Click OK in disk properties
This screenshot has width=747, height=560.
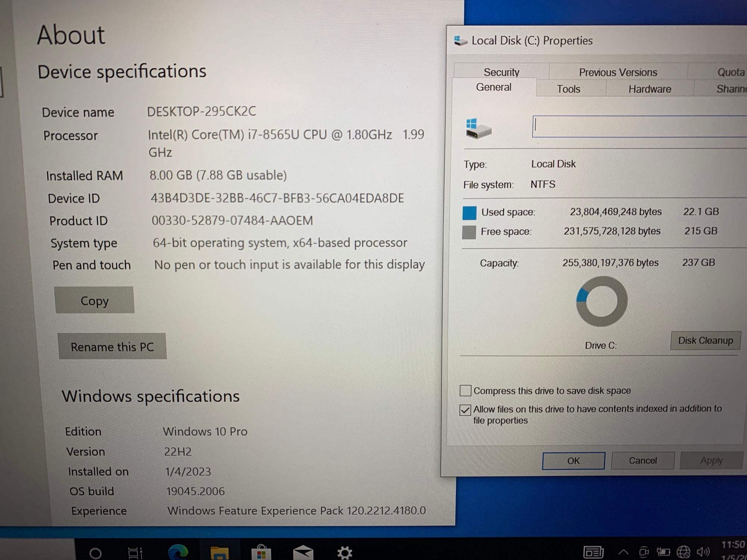[x=573, y=461]
